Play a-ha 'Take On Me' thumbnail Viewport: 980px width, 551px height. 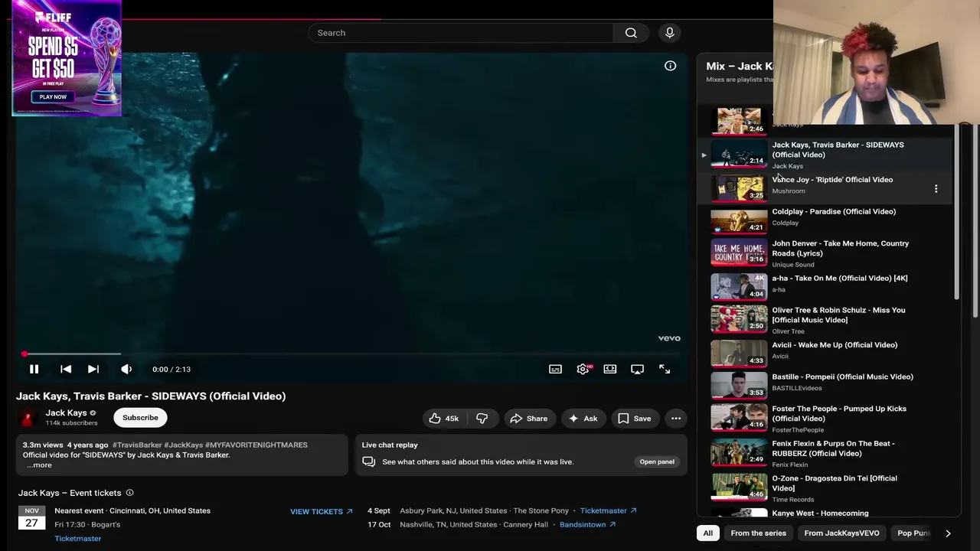point(739,286)
